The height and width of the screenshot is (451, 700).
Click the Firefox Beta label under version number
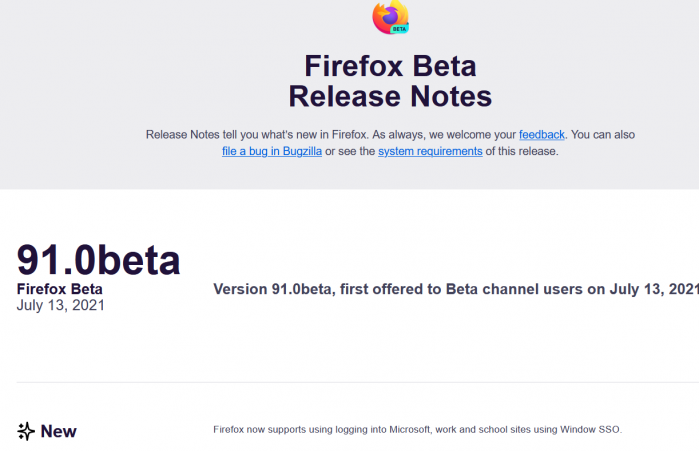(x=59, y=289)
